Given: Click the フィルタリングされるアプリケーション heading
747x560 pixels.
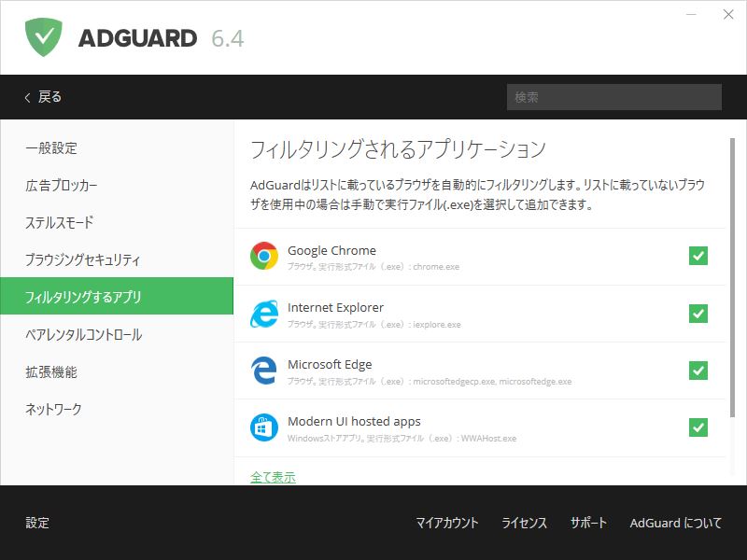Looking at the screenshot, I should tap(398, 149).
